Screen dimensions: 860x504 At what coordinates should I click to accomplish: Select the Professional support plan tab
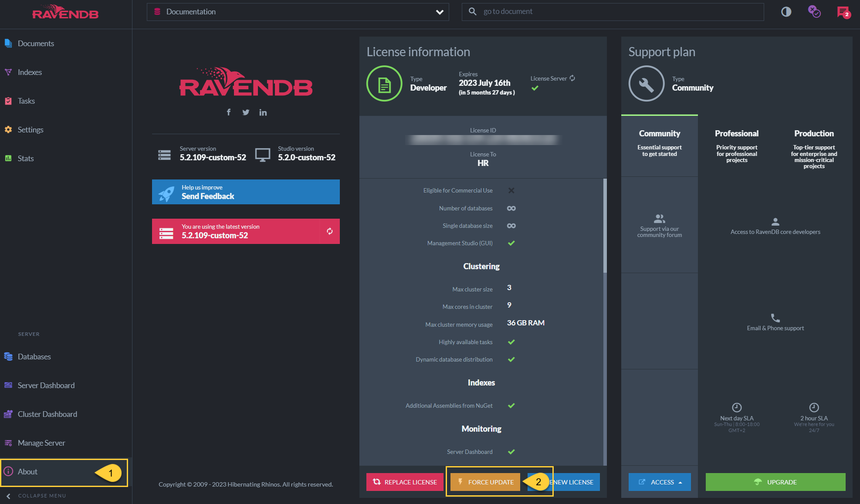coord(737,146)
